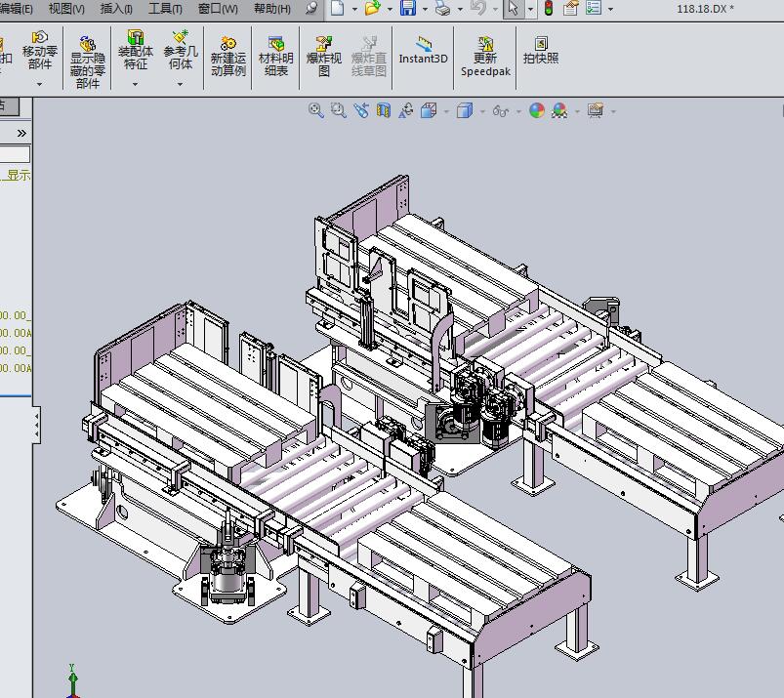784x698 pixels.
Task: Click the View Orientation cube icon
Action: pyautogui.click(x=429, y=110)
